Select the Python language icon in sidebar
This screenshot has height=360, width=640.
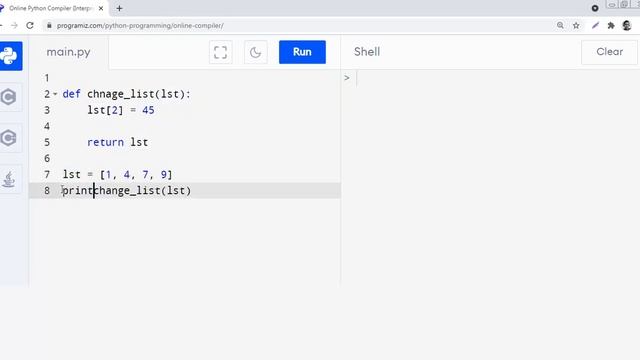tap(10, 56)
